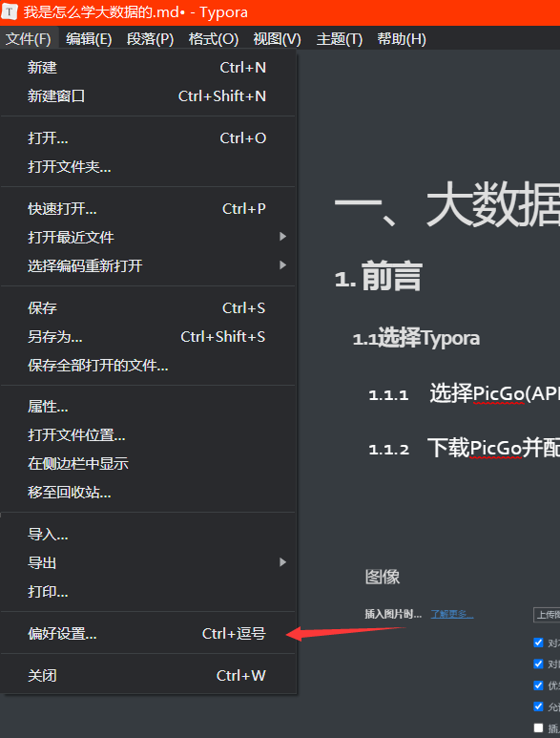Choose 在侧边栏中显示 menu entry
The height and width of the screenshot is (738, 560).
coord(148,464)
